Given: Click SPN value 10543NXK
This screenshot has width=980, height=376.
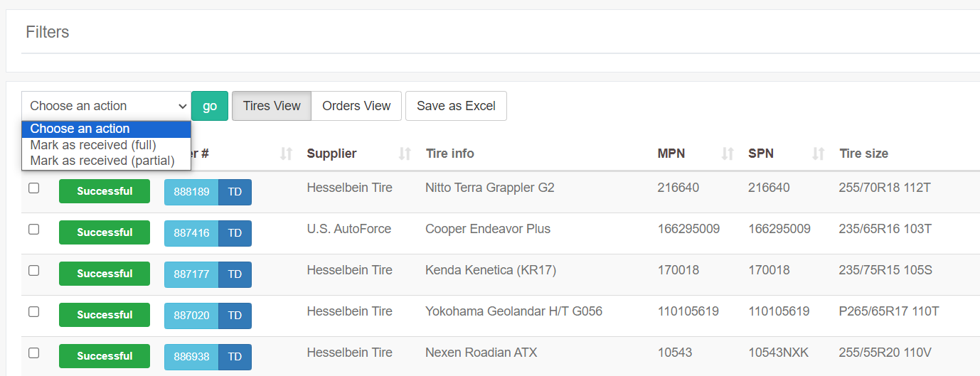Looking at the screenshot, I should click(779, 353).
